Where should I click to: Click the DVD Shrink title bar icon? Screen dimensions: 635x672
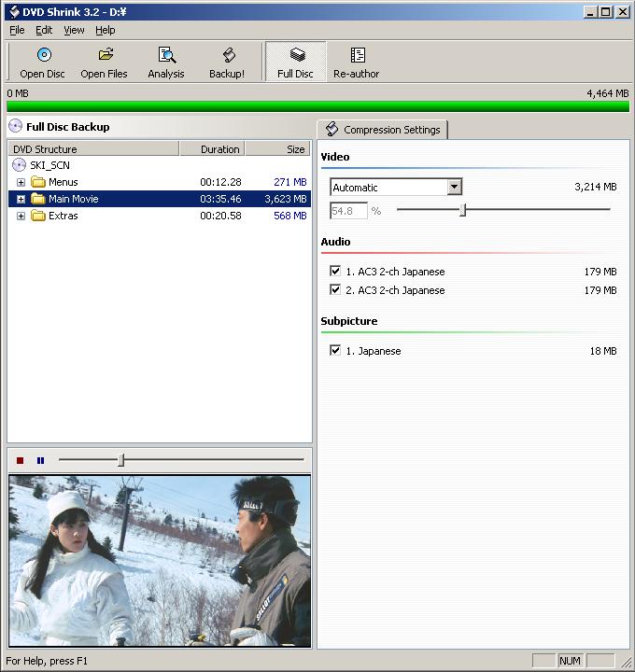pyautogui.click(x=15, y=11)
